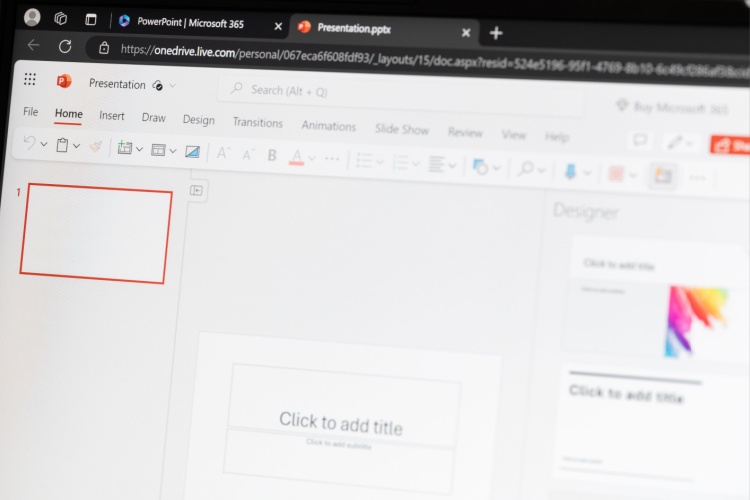Open the Transitions ribbon tab
This screenshot has width=750, height=500.
pos(257,122)
